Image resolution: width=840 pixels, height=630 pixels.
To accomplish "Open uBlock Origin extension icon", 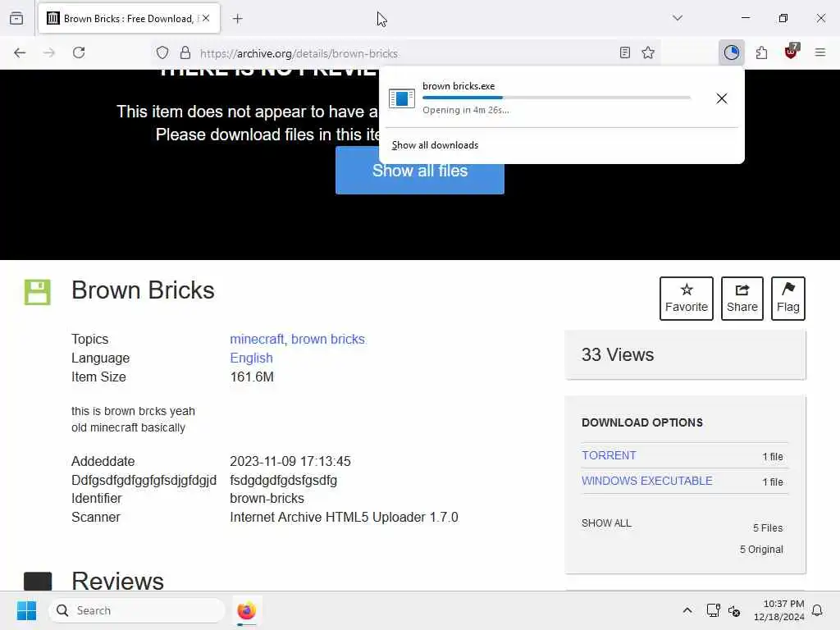I will (792, 52).
